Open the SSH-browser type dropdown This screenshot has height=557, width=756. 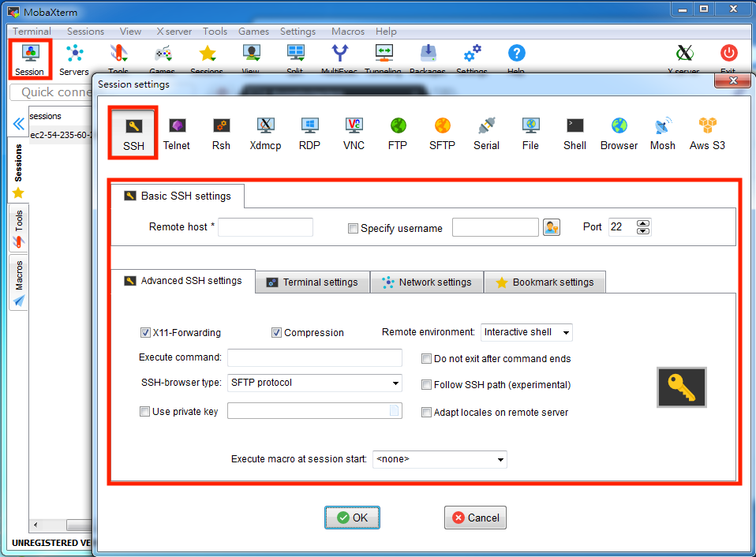314,383
